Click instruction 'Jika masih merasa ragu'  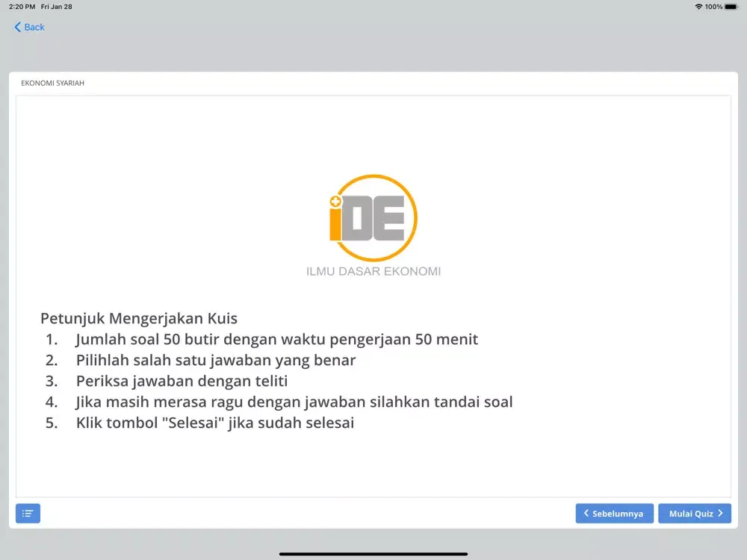tap(294, 402)
